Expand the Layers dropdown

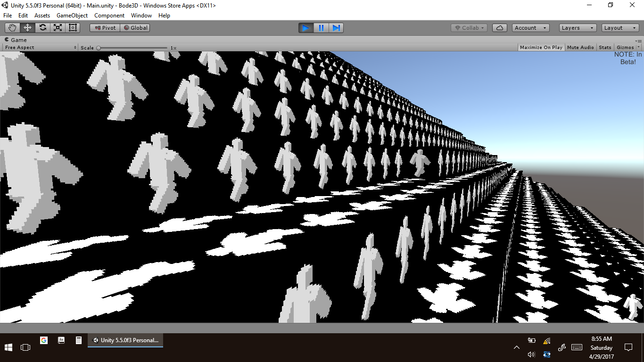(x=578, y=28)
